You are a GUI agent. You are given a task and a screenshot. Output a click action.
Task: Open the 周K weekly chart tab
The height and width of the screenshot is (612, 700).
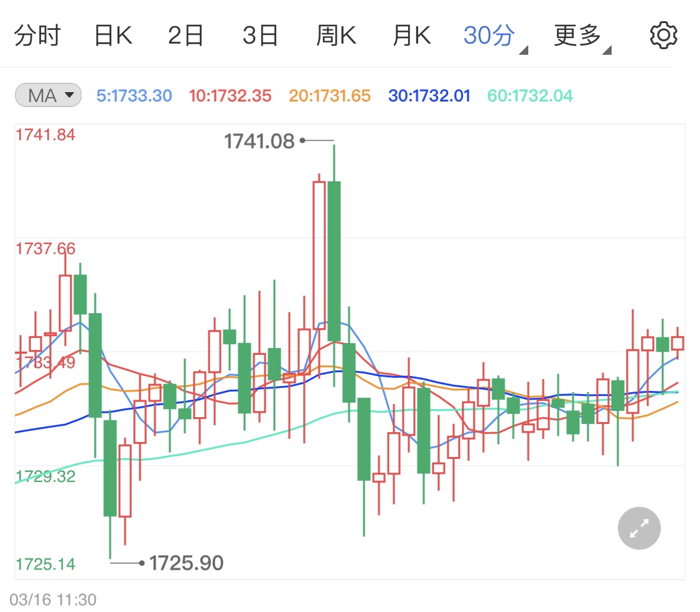[336, 35]
